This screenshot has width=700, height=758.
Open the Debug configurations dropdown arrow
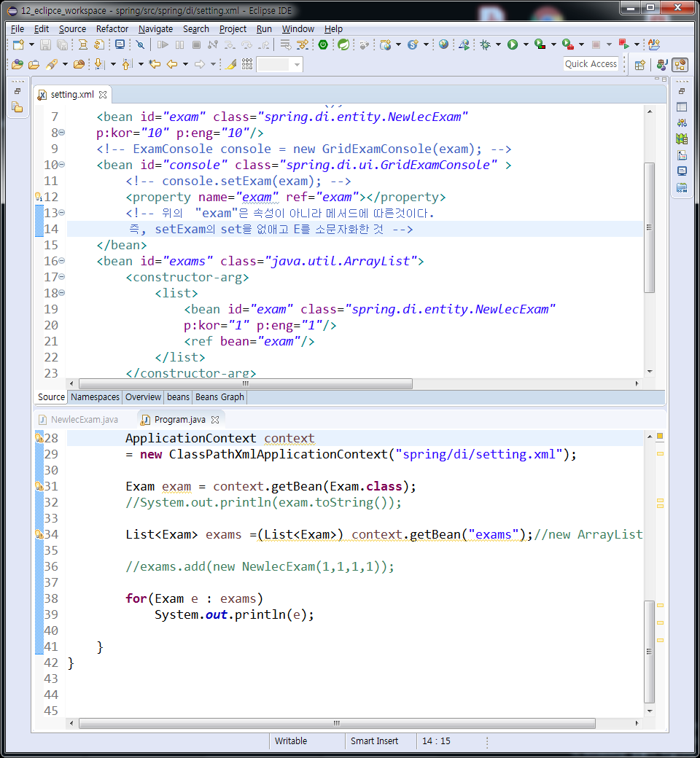(x=498, y=45)
